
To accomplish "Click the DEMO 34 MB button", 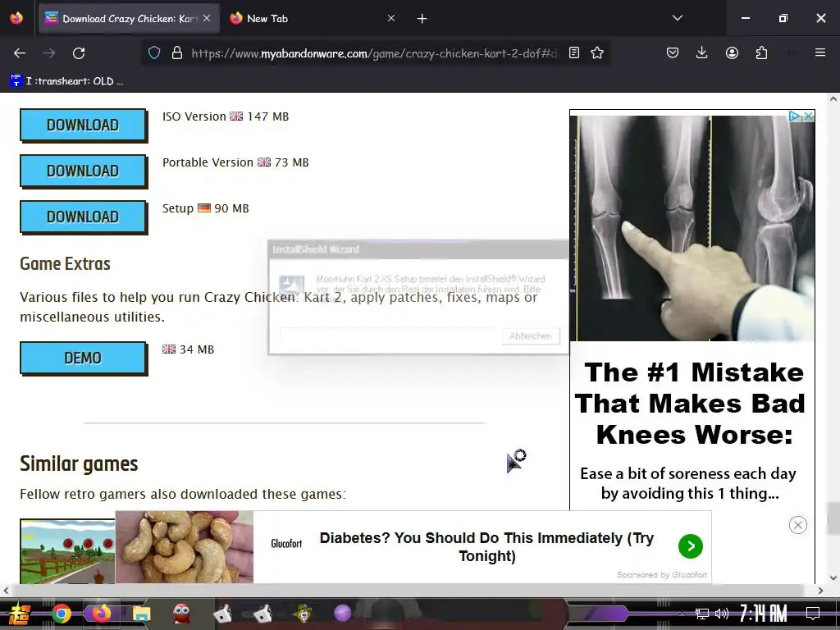I will (83, 358).
